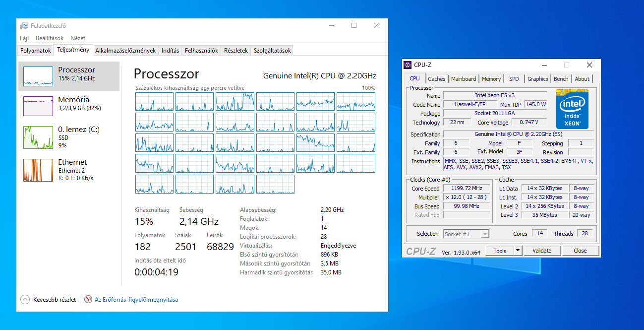Open the CPU tab in CPU-Z

[x=414, y=78]
